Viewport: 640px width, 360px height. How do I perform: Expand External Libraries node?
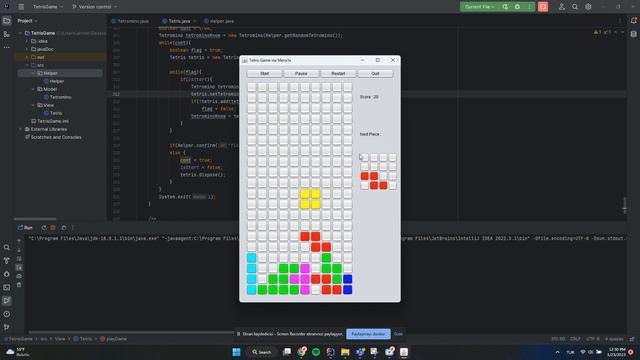pyautogui.click(x=20, y=129)
